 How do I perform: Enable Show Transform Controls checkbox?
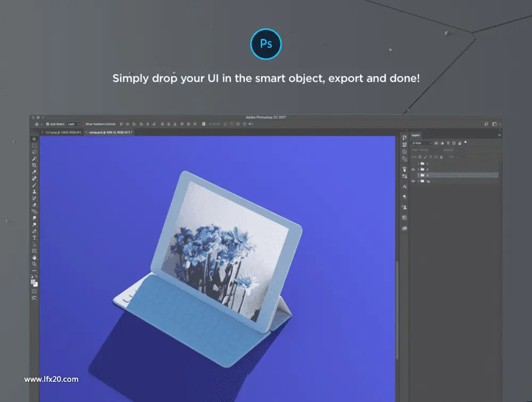(x=84, y=124)
